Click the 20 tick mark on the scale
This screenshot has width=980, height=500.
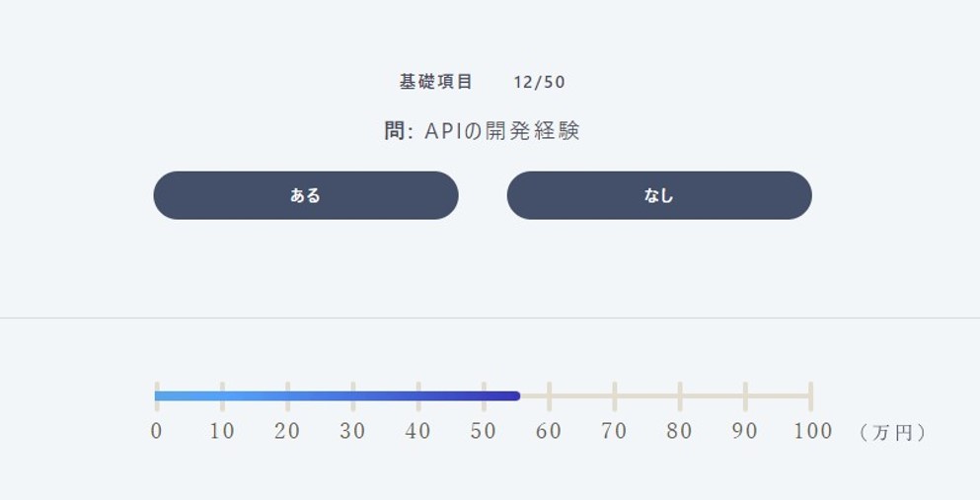pyautogui.click(x=287, y=396)
